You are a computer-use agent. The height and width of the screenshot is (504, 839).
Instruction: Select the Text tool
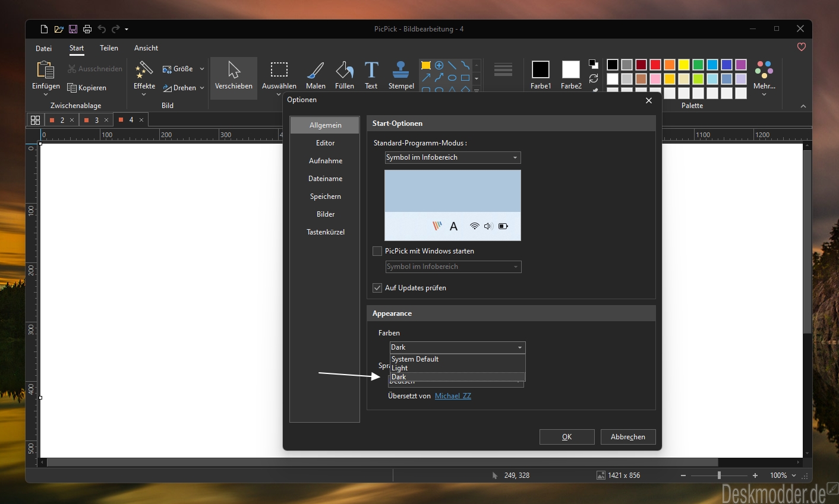[x=371, y=76]
